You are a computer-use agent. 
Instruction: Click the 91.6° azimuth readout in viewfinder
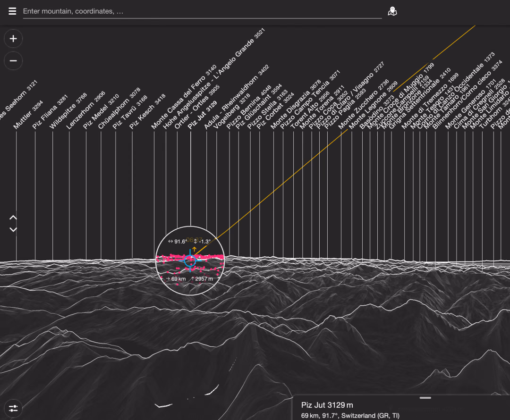click(178, 242)
